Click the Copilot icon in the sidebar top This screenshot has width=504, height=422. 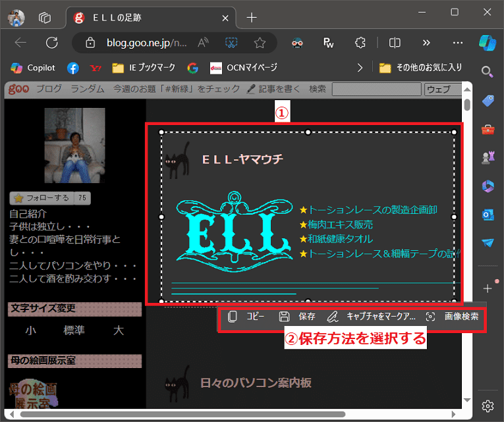[x=488, y=43]
